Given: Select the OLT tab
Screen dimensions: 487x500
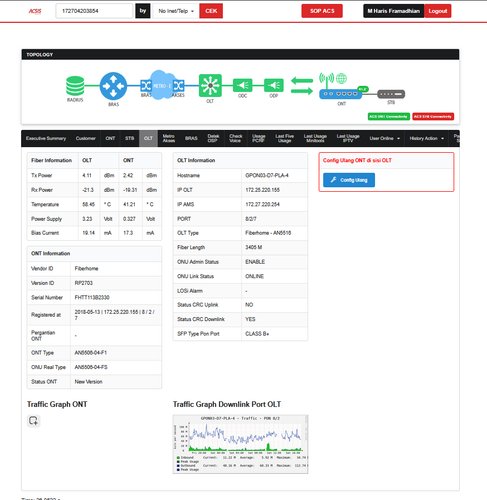Looking at the screenshot, I should point(148,138).
